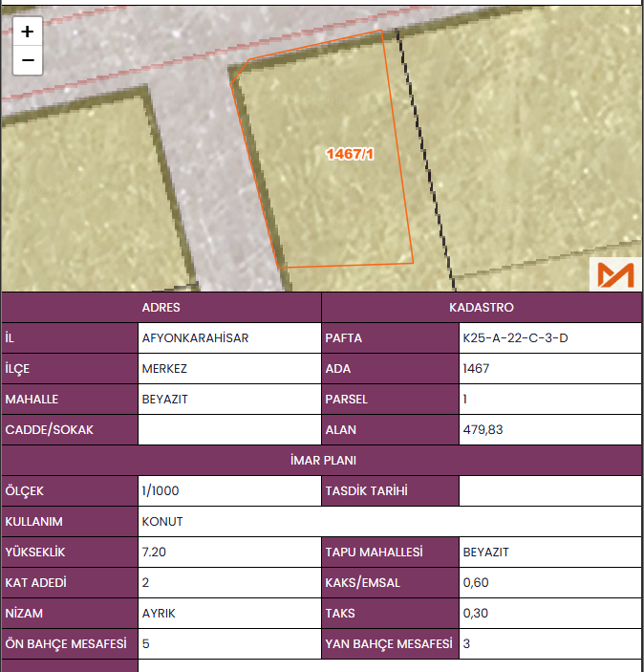
Task: Click the orange M logo on map
Action: [615, 274]
